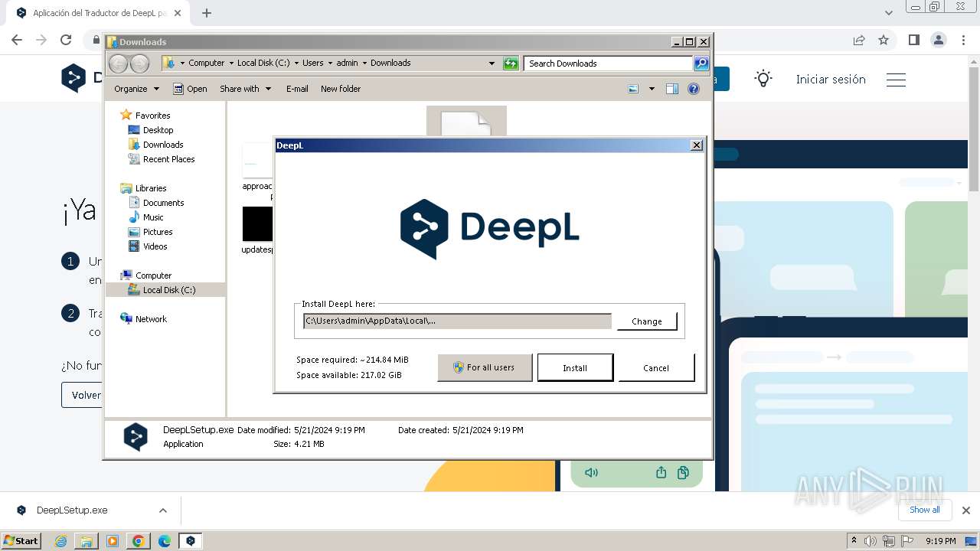Open the Chrome three-dot menu

pyautogui.click(x=962, y=40)
